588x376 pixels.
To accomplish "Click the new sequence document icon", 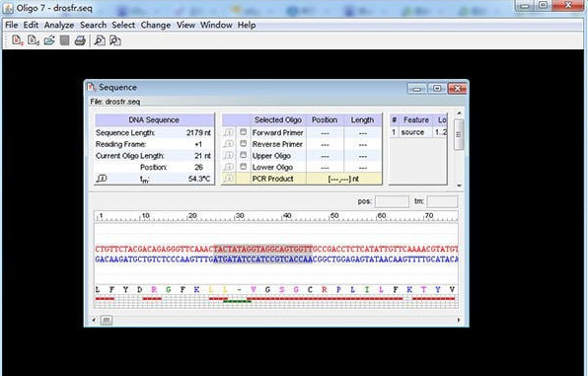I will [x=17, y=40].
